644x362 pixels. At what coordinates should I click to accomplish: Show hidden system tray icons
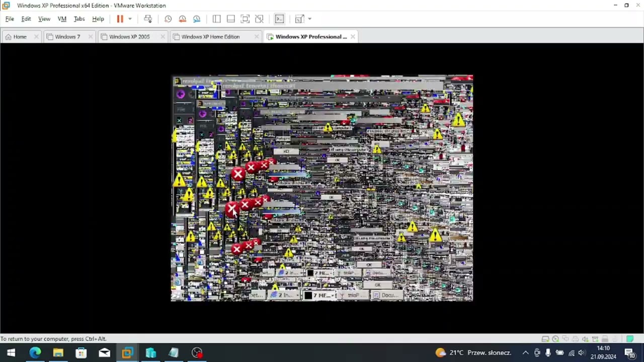[x=525, y=353]
